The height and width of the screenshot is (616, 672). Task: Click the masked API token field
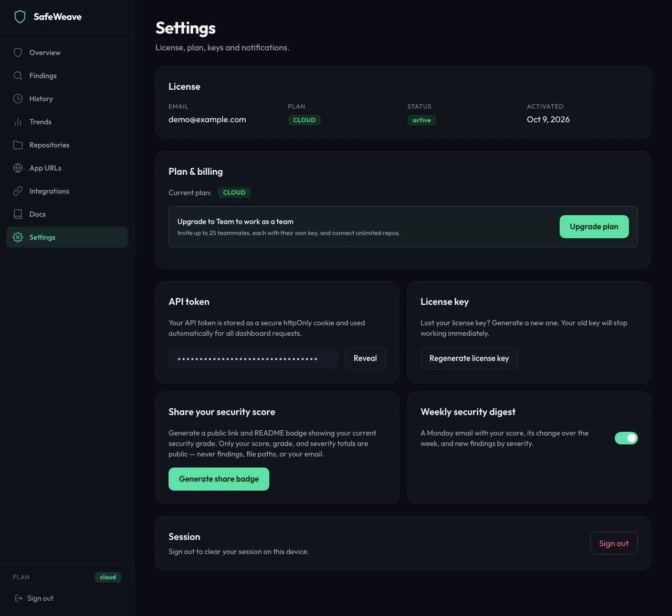[254, 358]
